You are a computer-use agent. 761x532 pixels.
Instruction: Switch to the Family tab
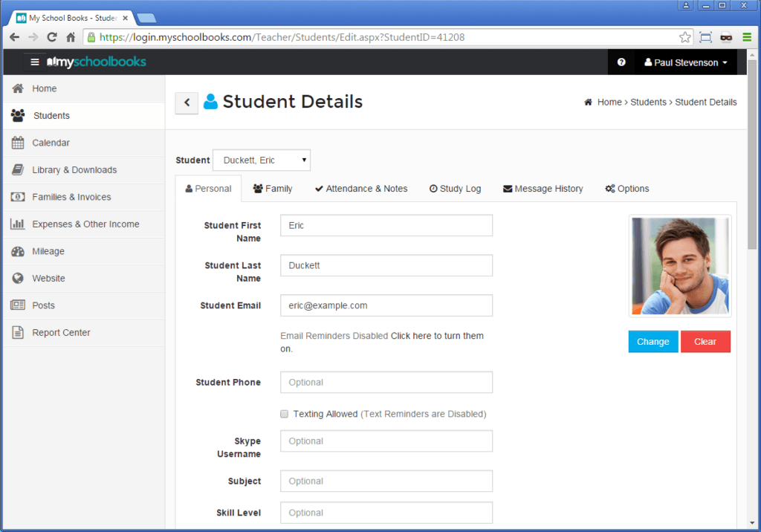tap(272, 188)
